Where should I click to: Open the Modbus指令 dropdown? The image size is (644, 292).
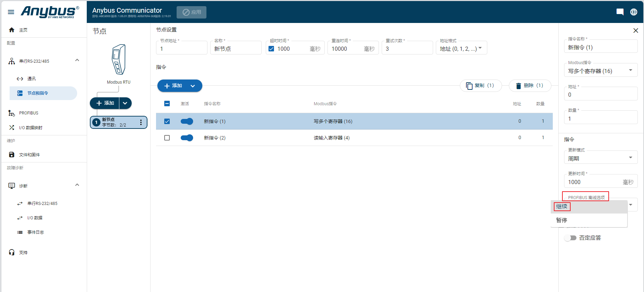tap(601, 70)
